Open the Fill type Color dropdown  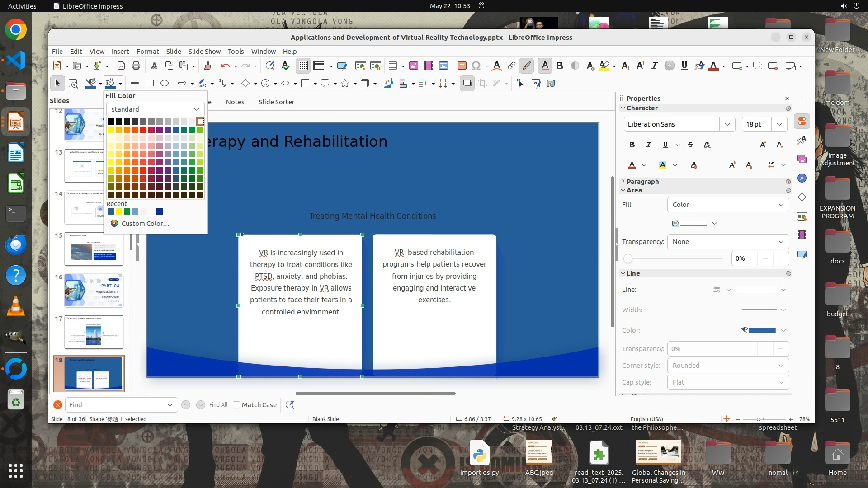coord(727,205)
